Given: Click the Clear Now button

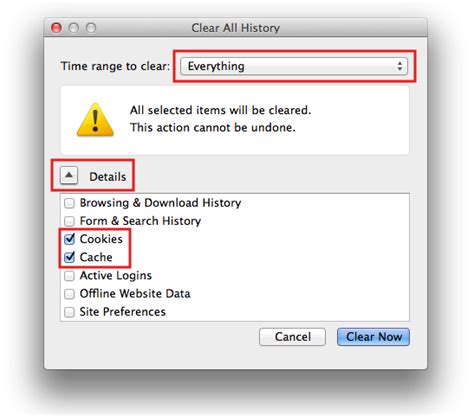Looking at the screenshot, I should [373, 337].
